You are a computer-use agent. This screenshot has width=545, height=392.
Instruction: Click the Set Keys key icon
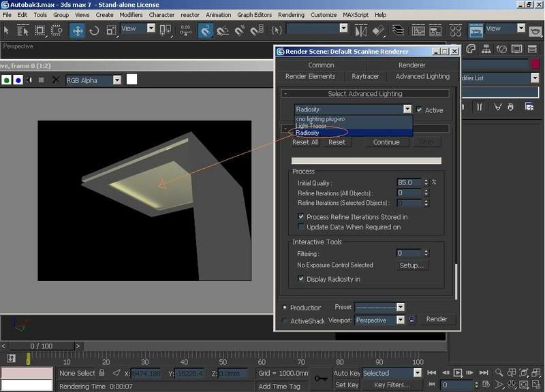(x=321, y=378)
